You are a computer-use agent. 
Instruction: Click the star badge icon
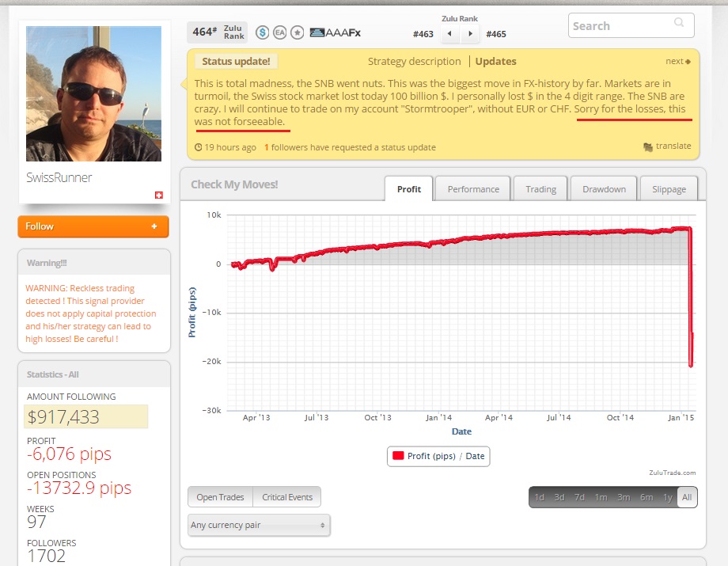coord(297,32)
